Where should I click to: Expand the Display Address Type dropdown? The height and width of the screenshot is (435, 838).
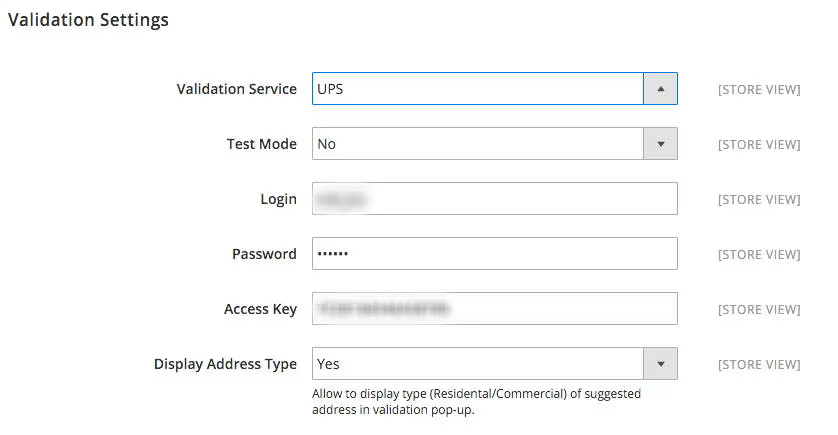pos(477,364)
